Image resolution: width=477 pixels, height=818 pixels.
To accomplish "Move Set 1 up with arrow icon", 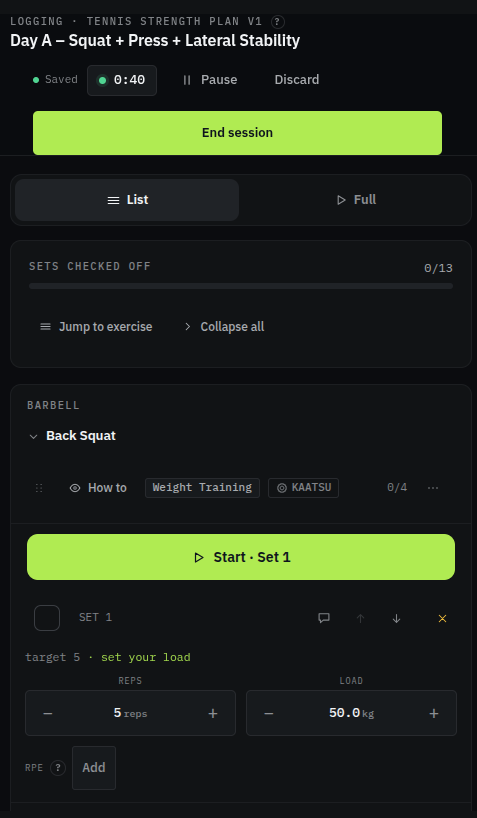I will (x=360, y=618).
